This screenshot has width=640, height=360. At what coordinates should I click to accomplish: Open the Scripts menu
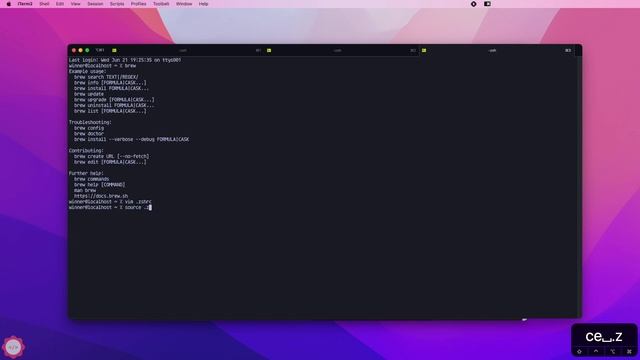click(x=117, y=4)
